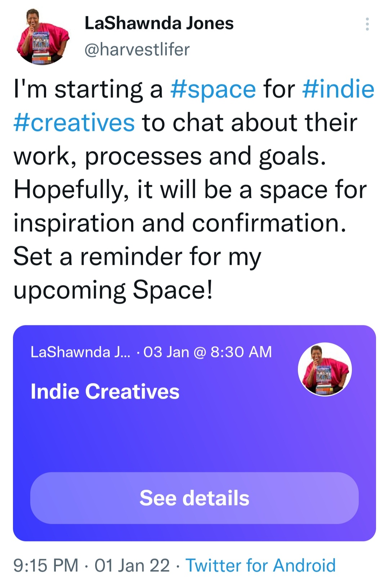Screen dimensions: 389x588
Task: Tap the @harvestlifer handle
Action: pos(137,49)
